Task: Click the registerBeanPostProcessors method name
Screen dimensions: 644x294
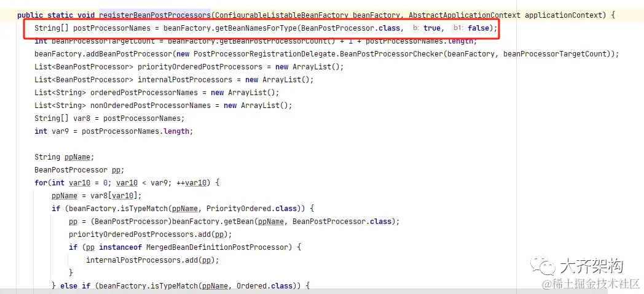Action: 155,15
